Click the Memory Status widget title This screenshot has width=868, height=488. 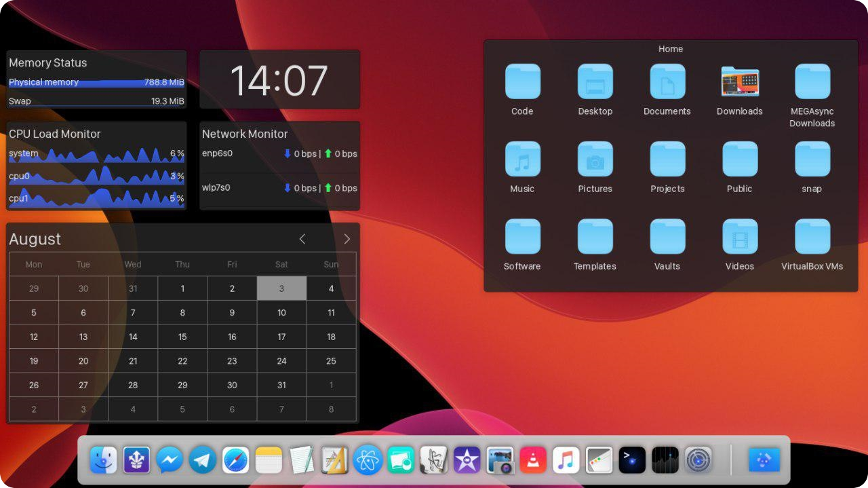pos(48,62)
